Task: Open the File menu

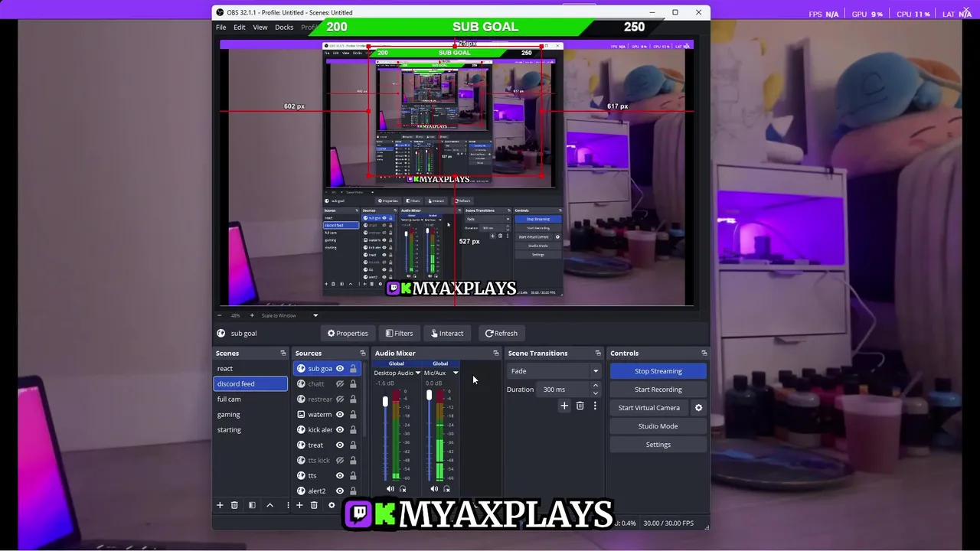Action: click(x=220, y=28)
